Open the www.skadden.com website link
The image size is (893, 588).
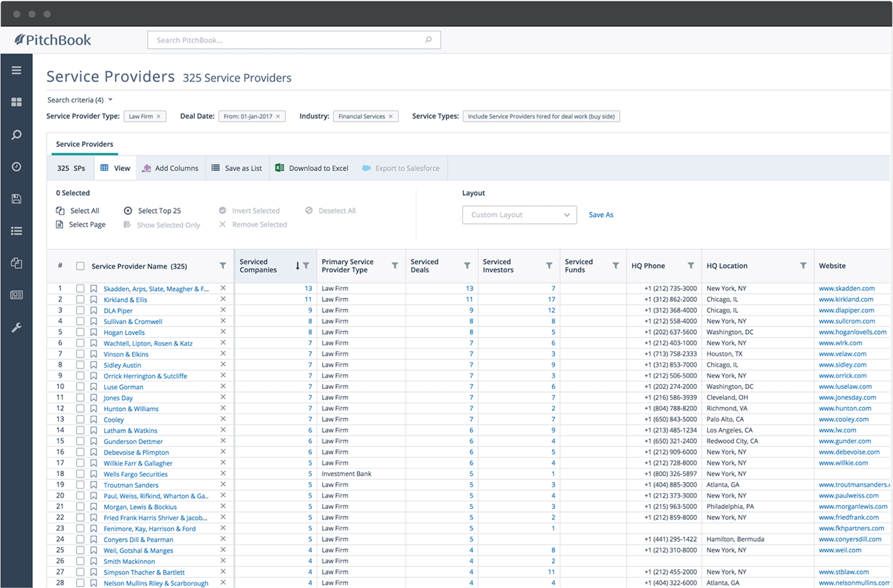[847, 288]
